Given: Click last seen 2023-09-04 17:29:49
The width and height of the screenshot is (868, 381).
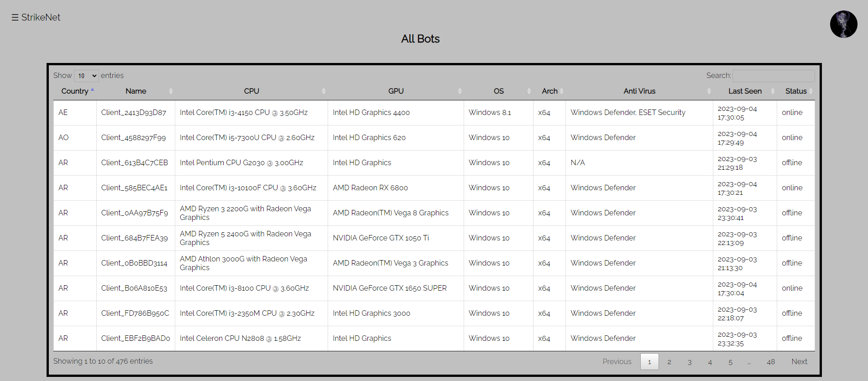Looking at the screenshot, I should (745, 138).
